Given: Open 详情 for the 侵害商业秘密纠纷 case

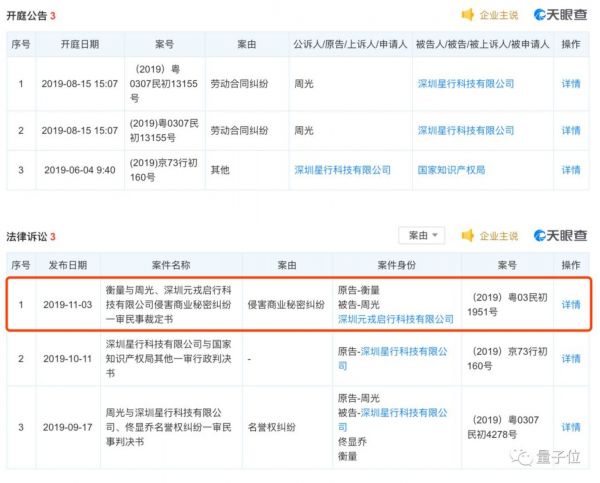Looking at the screenshot, I should point(570,304).
